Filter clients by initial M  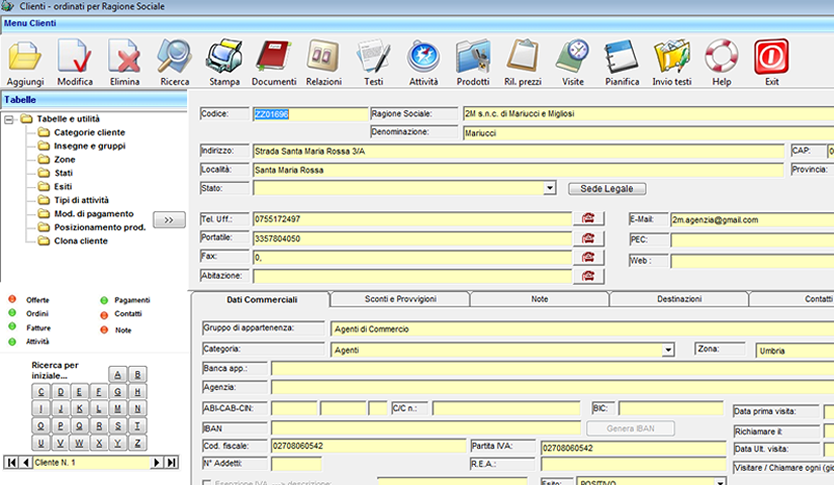tap(118, 409)
